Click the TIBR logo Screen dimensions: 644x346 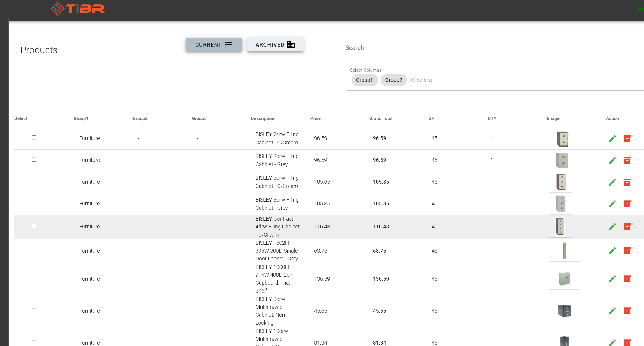pos(78,8)
